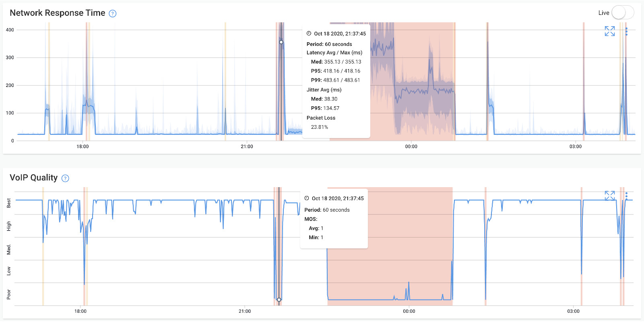Expand Network Response Time chart to fullscreen

(609, 31)
